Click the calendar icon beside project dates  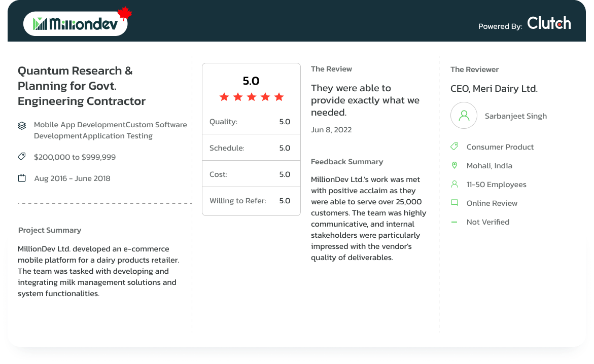(22, 178)
